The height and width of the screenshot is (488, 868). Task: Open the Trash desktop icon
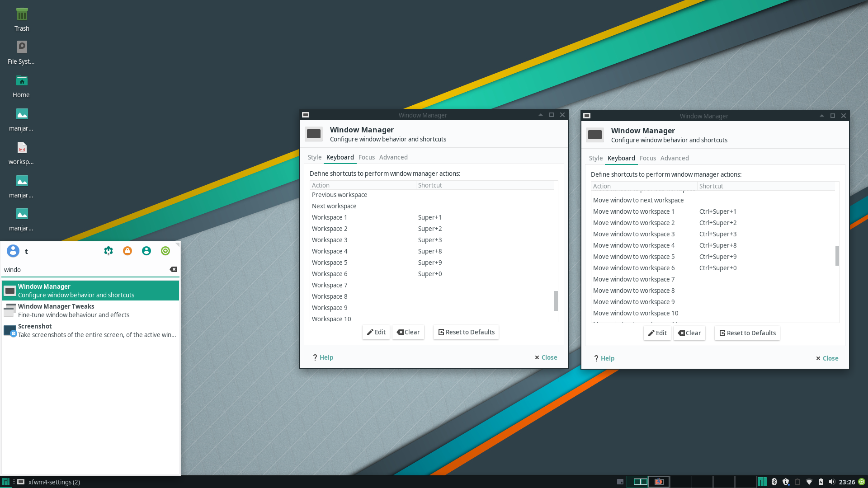click(22, 19)
